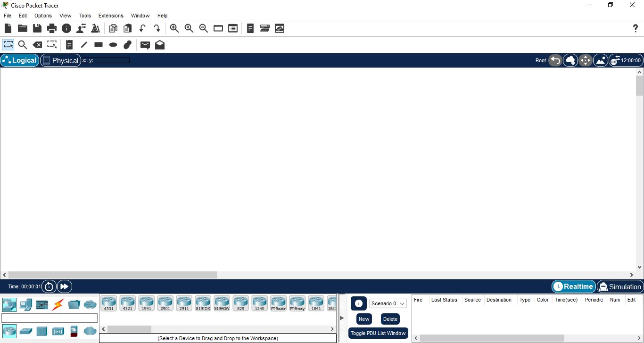Print the workspace using printer icon
The height and width of the screenshot is (343, 644).
coord(52,28)
